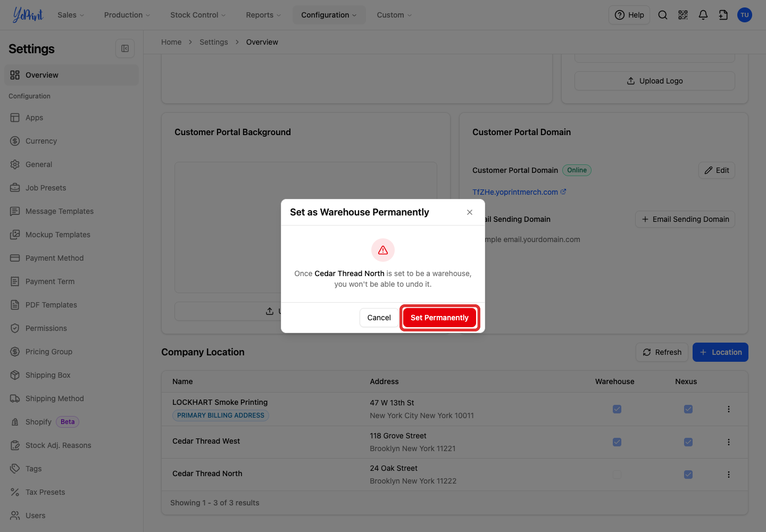The image size is (766, 532).
Task: Click the Mockup Templates icon
Action: pyautogui.click(x=15, y=235)
